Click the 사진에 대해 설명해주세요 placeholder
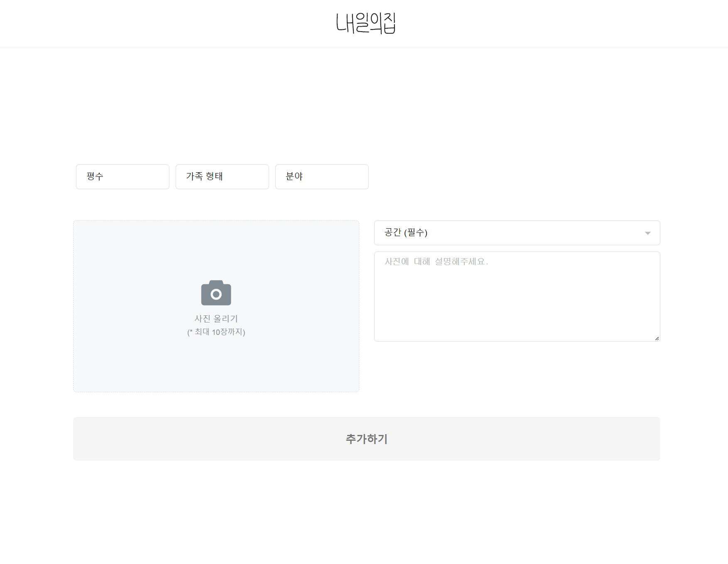 pyautogui.click(x=436, y=261)
